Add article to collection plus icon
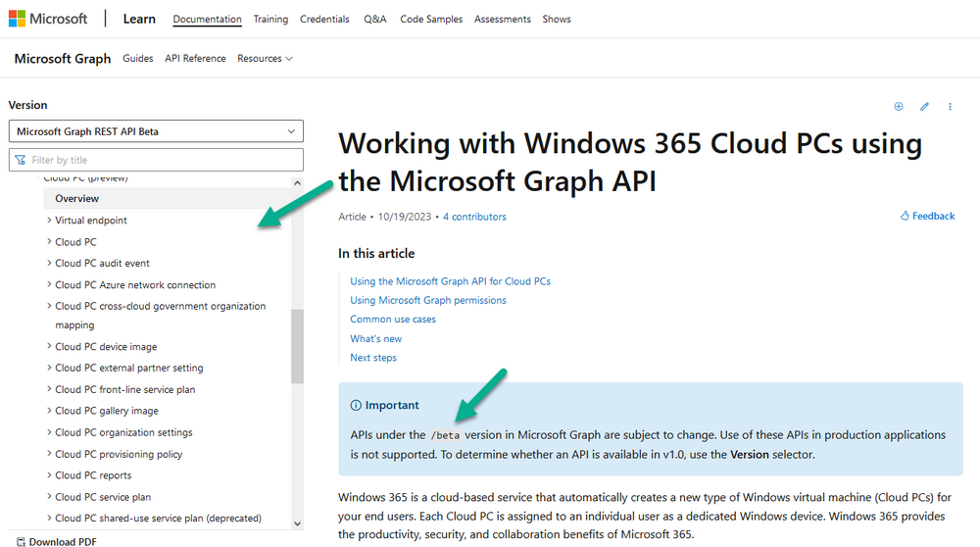This screenshot has height=547, width=980. [898, 106]
